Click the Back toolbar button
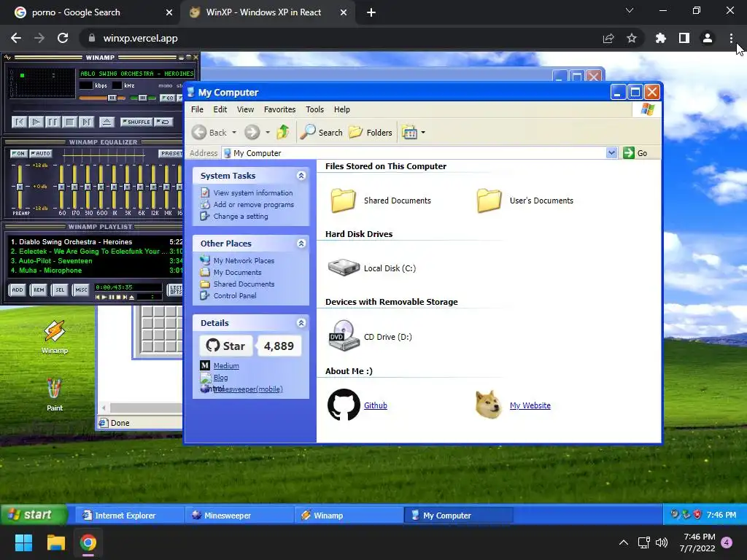Viewport: 747px width, 560px height. (209, 133)
